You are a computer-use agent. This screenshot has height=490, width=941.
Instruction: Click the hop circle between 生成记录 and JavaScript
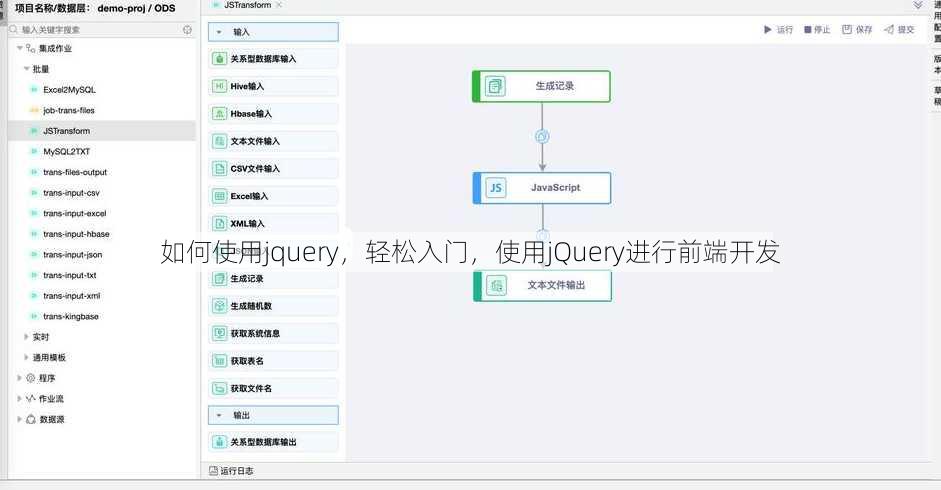tap(542, 136)
